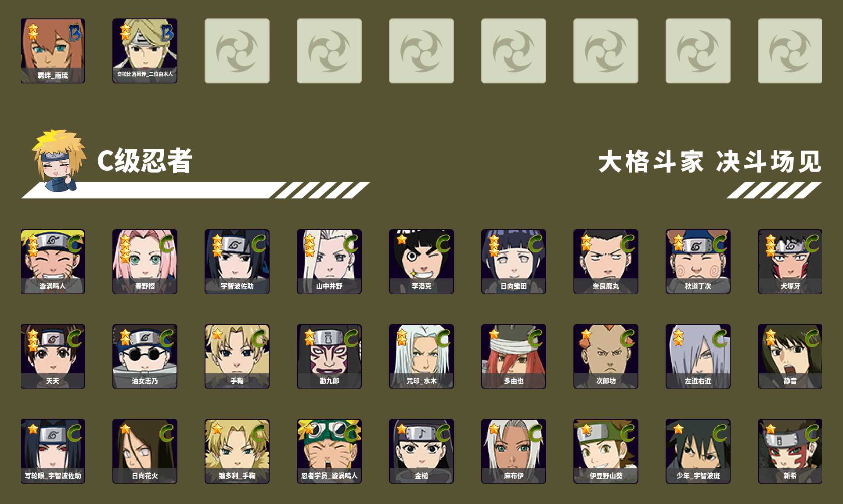
Task: Select the 奇拉比落风传_二位由木人 portrait
Action: pyautogui.click(x=145, y=50)
